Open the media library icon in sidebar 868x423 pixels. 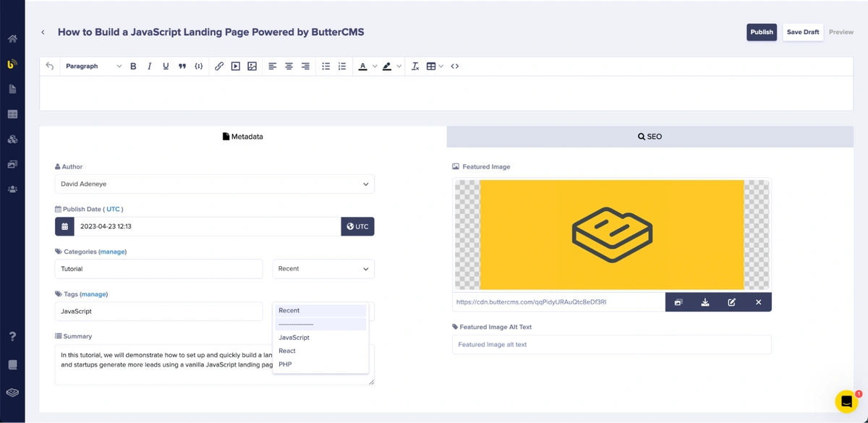(x=12, y=164)
